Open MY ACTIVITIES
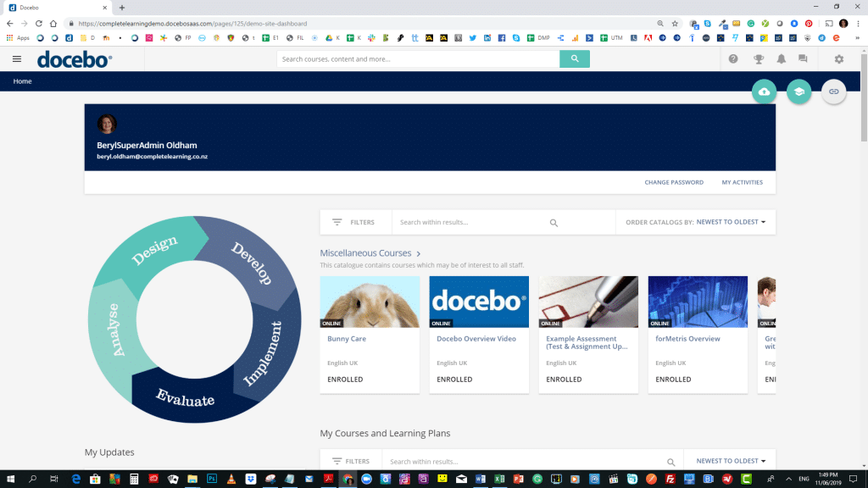Screen dimensions: 868x488 pyautogui.click(x=742, y=182)
